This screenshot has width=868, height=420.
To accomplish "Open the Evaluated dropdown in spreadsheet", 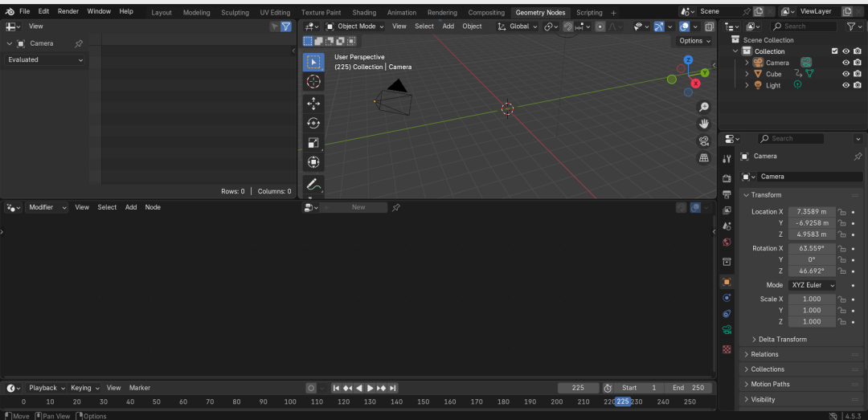I will coord(45,59).
